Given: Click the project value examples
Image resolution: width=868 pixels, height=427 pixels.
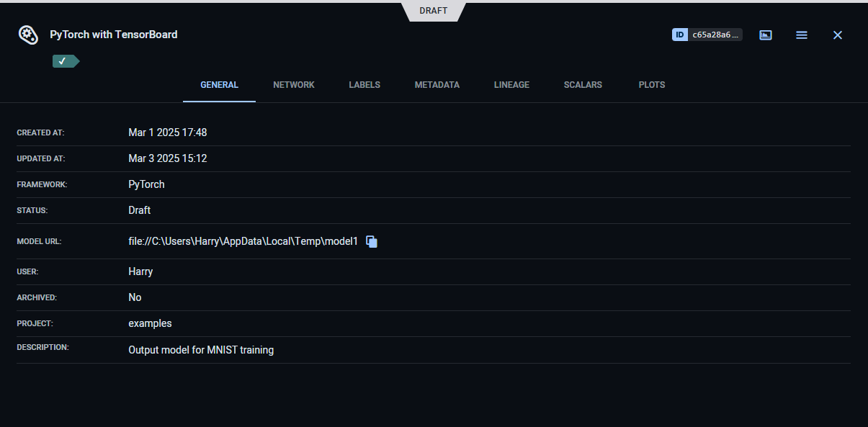Looking at the screenshot, I should point(150,323).
